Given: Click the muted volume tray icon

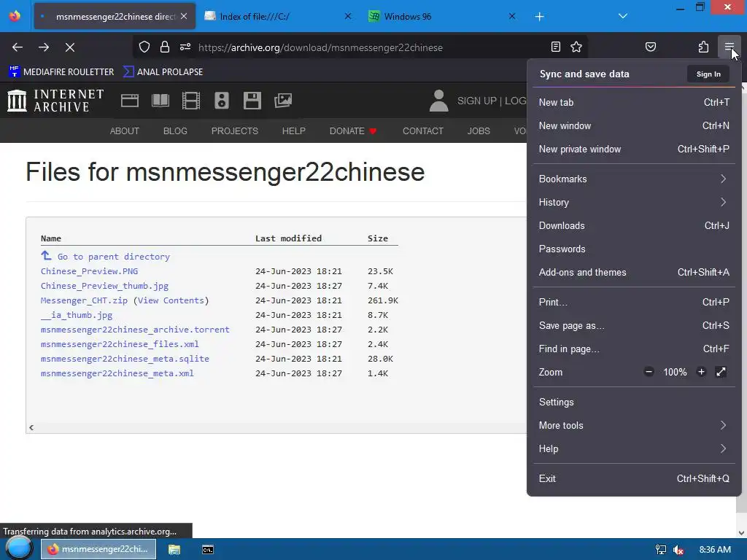Looking at the screenshot, I should point(678,550).
